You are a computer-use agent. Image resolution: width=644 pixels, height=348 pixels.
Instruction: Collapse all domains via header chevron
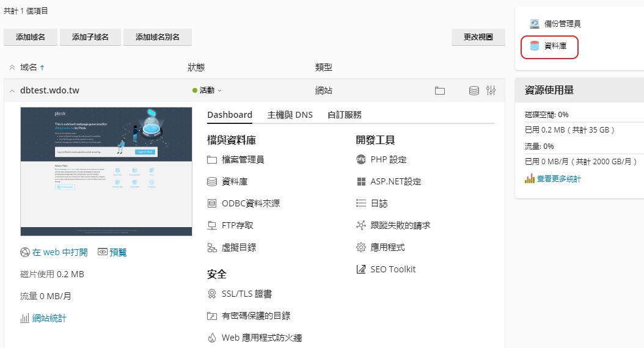point(12,67)
